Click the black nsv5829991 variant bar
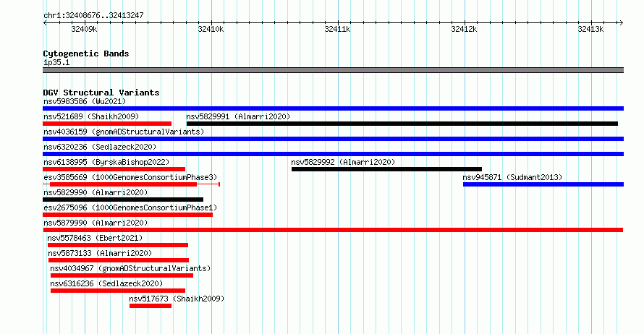This screenshot has width=644, height=334. click(x=402, y=124)
